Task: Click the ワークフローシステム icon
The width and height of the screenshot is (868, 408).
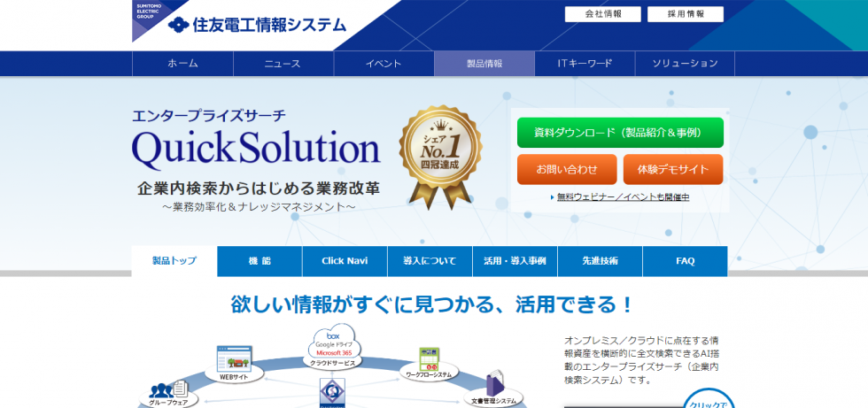Action: [430, 358]
